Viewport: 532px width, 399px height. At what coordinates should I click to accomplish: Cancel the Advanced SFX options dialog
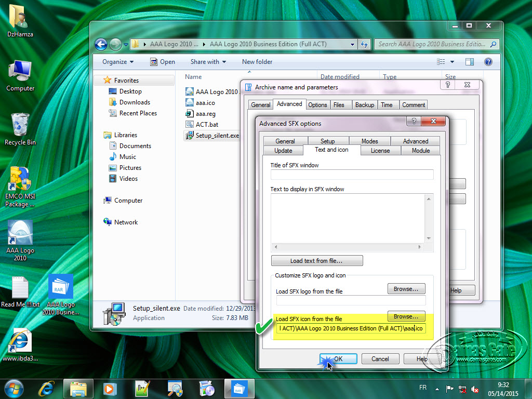(x=380, y=358)
